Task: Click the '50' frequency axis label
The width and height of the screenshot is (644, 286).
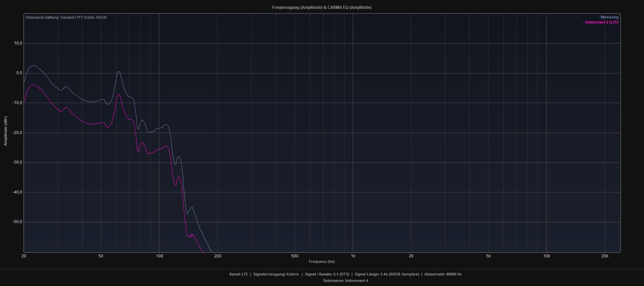Action: coord(101,256)
